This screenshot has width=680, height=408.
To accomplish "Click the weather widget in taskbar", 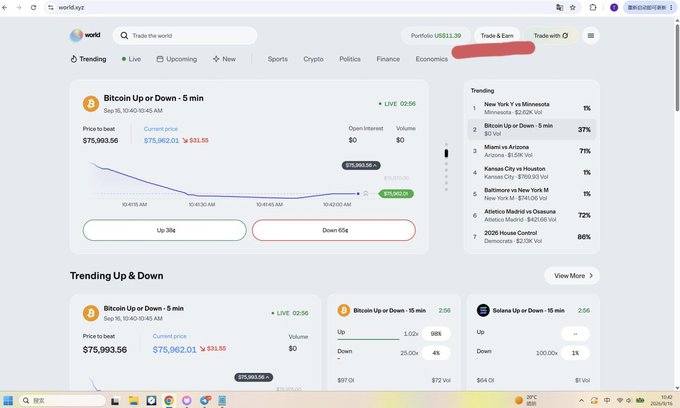I will [526, 400].
